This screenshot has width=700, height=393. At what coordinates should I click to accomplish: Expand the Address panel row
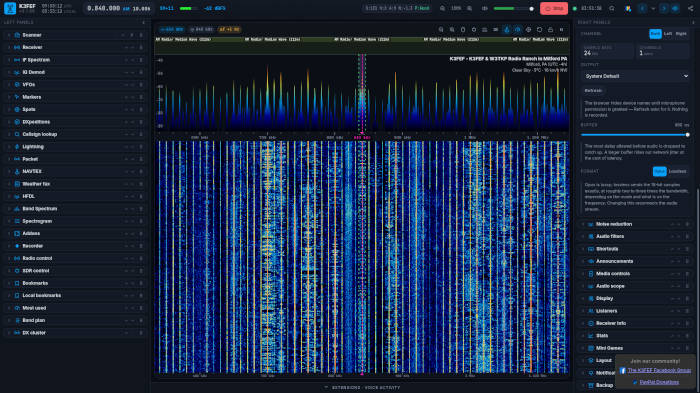(74, 234)
